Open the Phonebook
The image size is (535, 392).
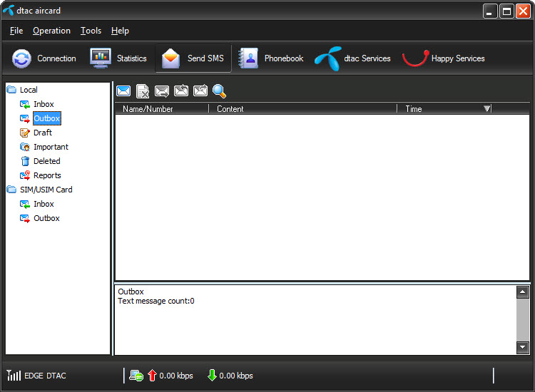[271, 58]
